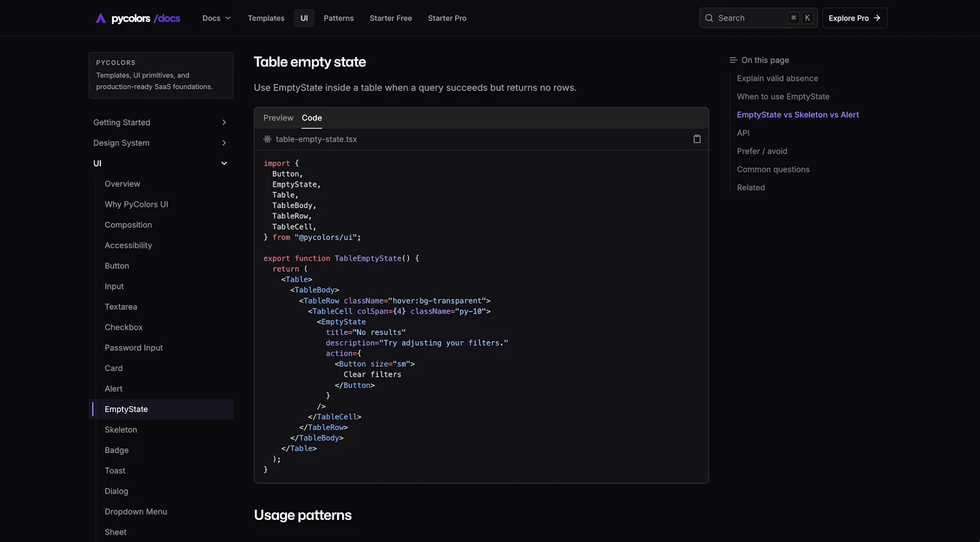The image size is (980, 542).
Task: Click the Table empty state heading
Action: 309,62
